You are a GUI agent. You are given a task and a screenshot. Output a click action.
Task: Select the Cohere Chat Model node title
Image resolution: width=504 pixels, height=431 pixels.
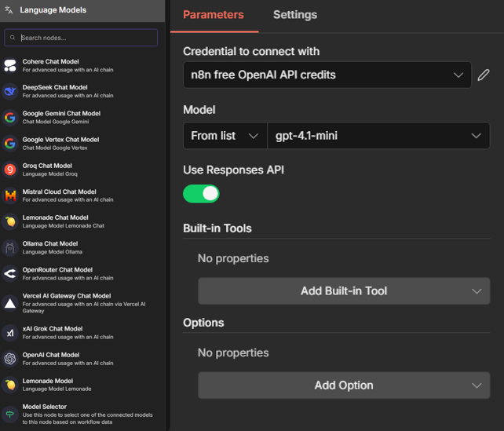[50, 61]
